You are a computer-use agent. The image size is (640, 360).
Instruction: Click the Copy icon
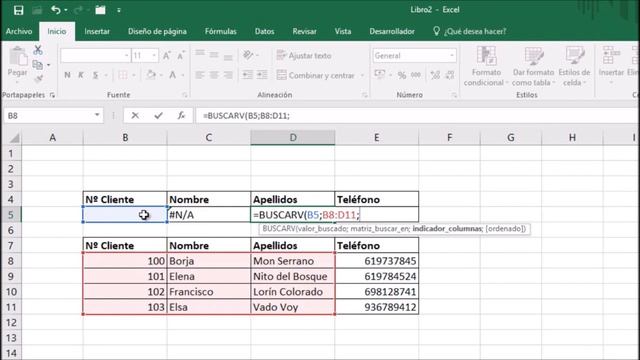pos(38,64)
